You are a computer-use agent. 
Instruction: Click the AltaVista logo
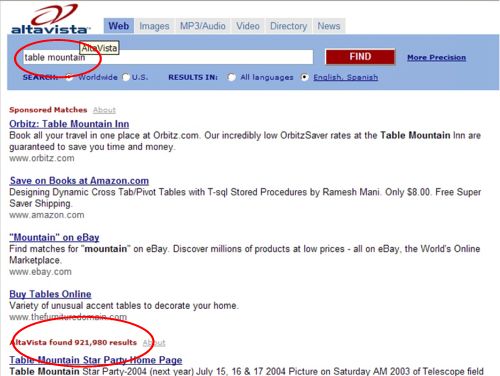pos(51,19)
